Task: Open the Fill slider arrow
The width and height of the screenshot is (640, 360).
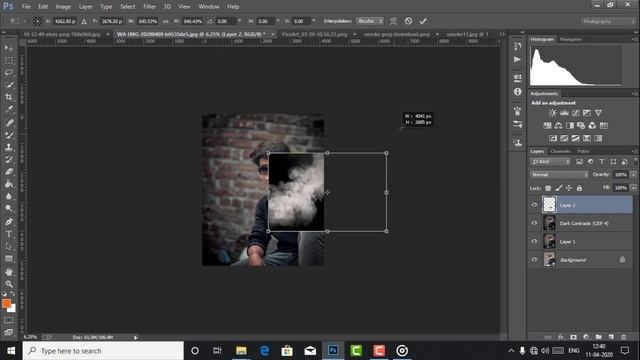Action: [633, 188]
